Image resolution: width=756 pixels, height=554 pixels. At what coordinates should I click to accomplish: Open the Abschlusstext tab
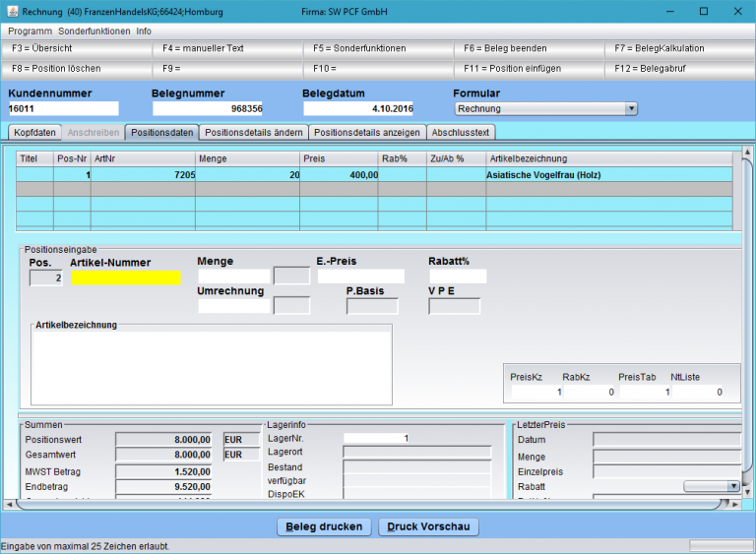coord(462,132)
